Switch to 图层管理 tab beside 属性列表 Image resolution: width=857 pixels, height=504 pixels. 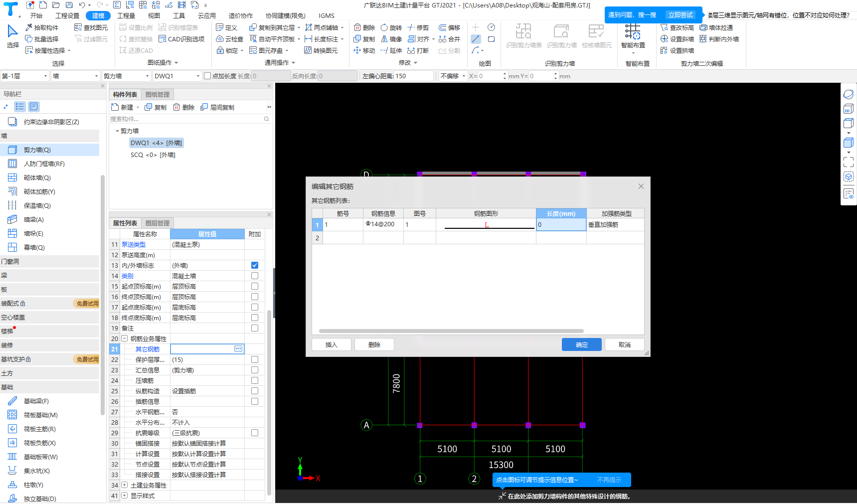pos(158,223)
